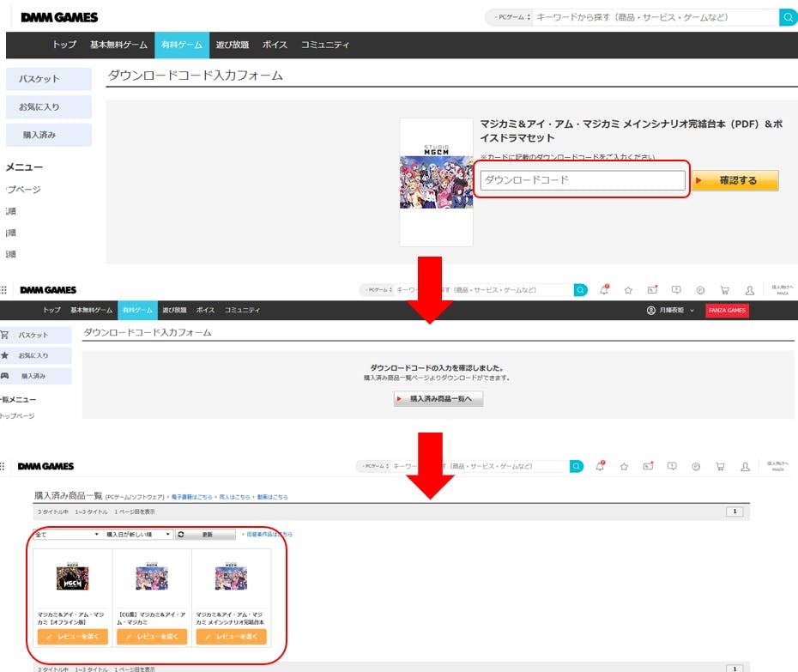Click favorites star icon in middle header
This screenshot has height=672, width=798.
point(628,290)
